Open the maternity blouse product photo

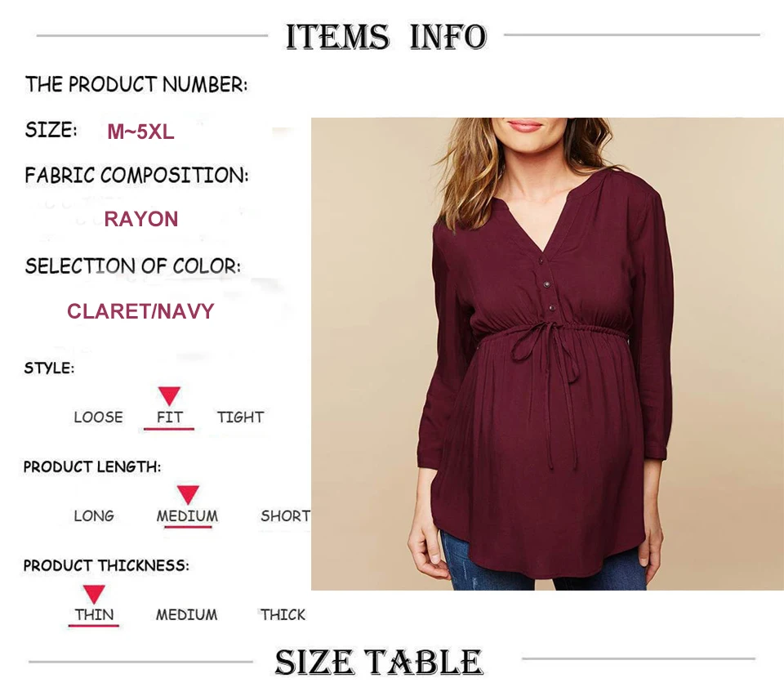[547, 354]
